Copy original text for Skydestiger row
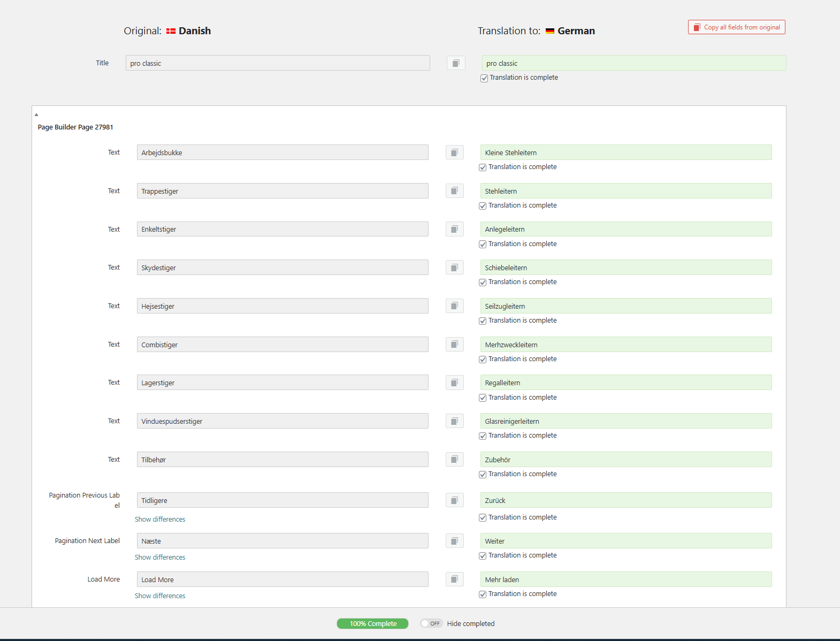Screen dimensions: 840x641 pyautogui.click(x=454, y=268)
